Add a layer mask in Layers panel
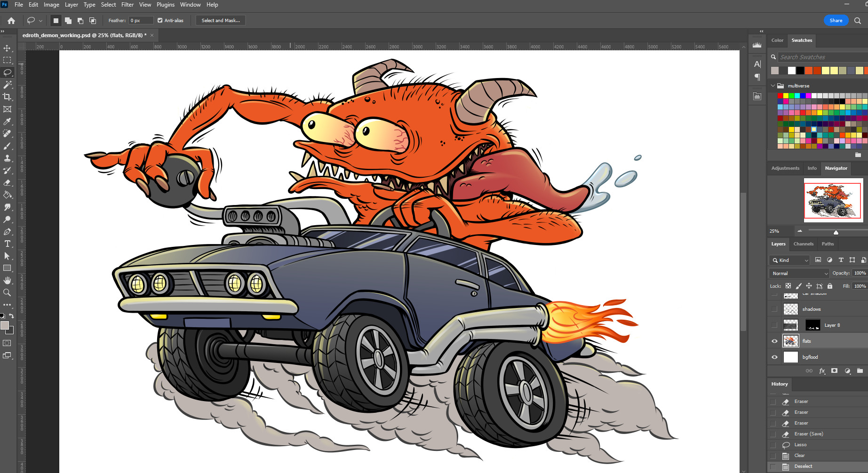 click(834, 371)
